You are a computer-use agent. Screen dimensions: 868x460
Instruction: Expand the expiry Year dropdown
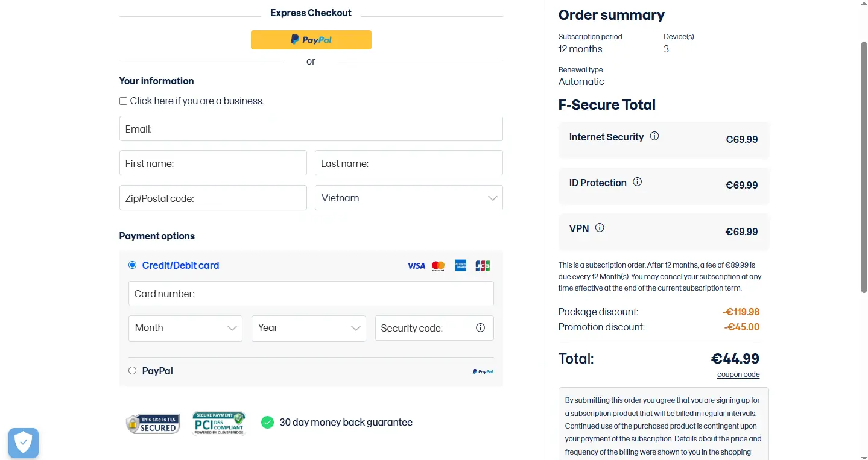tap(309, 329)
